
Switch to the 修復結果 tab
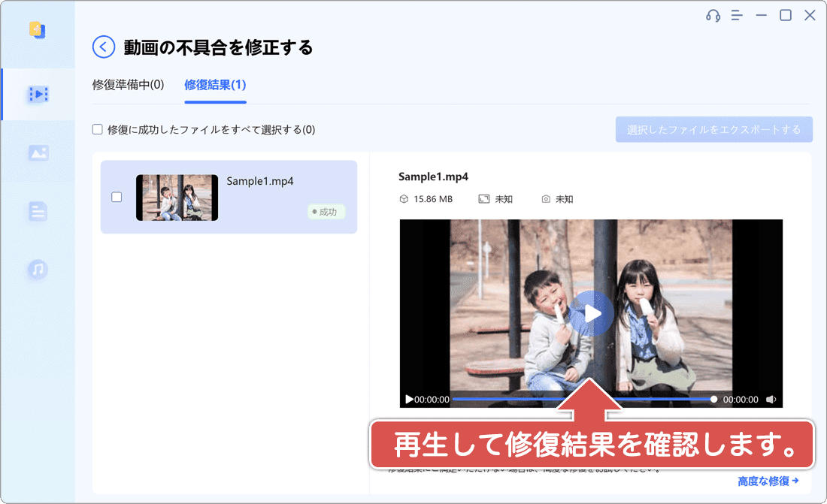(215, 85)
